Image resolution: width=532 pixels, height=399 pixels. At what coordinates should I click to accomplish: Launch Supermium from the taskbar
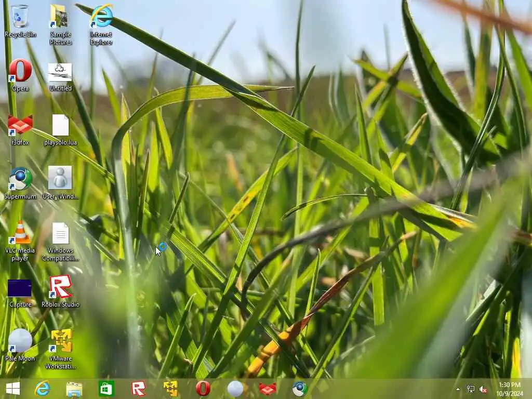(300, 389)
